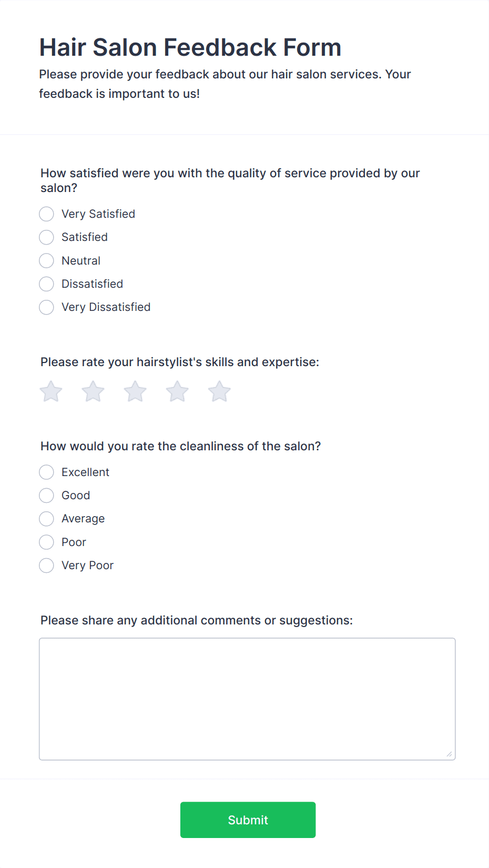Click the Very Satisfied label text
This screenshot has width=489, height=868.
98,214
